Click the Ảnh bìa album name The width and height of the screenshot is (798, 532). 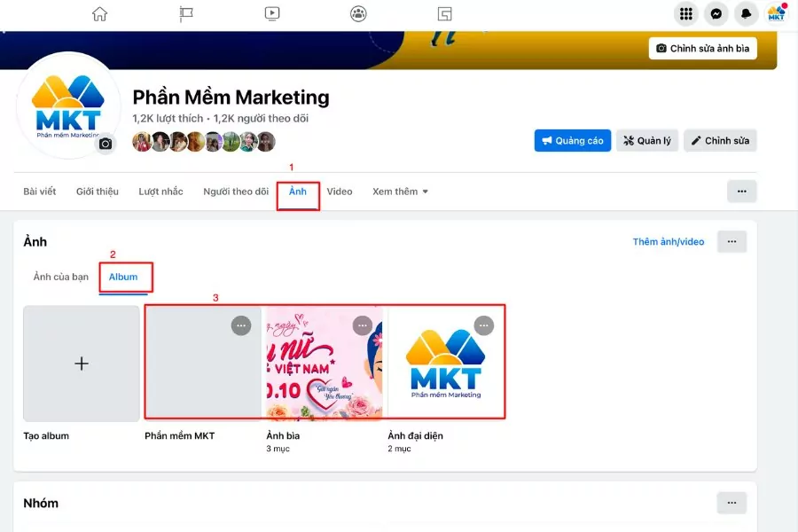[283, 435]
